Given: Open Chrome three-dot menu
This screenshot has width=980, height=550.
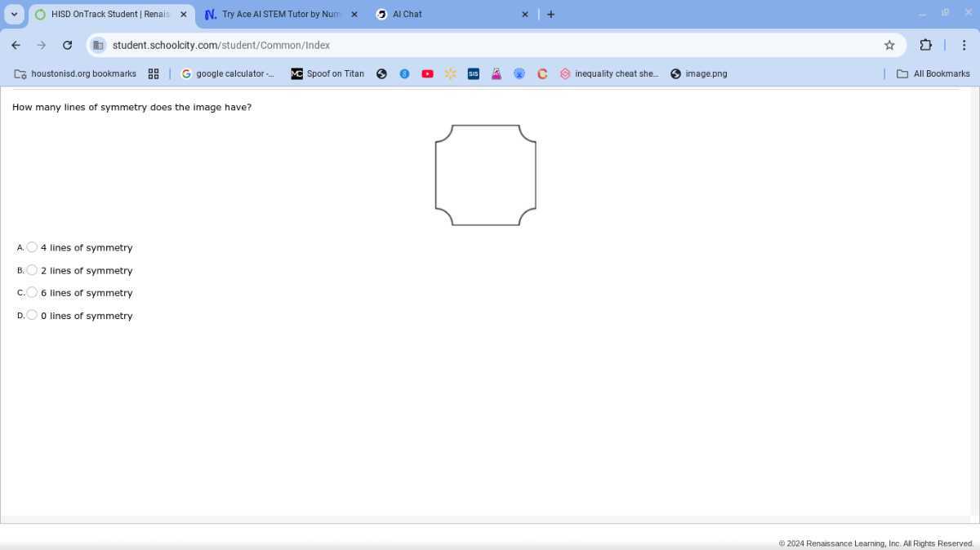Looking at the screenshot, I should (964, 45).
